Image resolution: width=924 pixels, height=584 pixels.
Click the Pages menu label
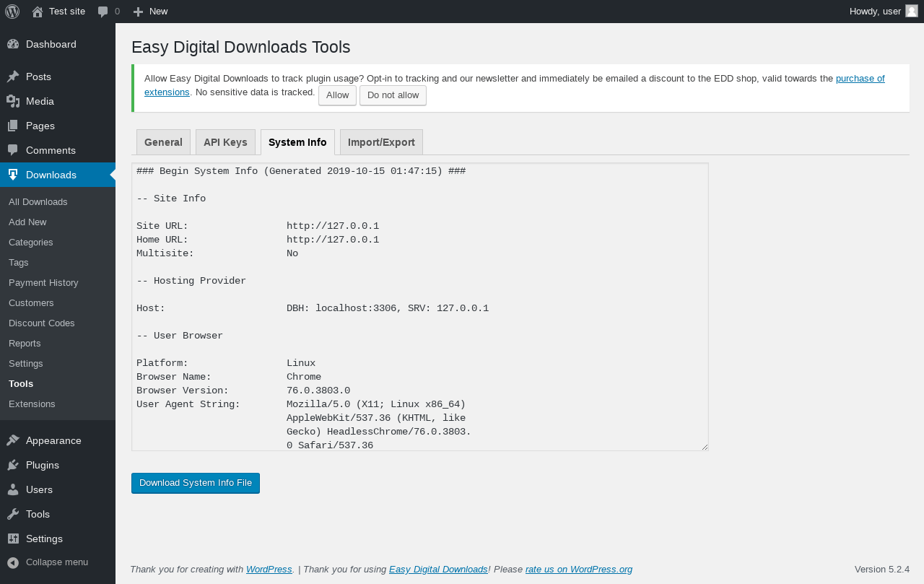(40, 126)
